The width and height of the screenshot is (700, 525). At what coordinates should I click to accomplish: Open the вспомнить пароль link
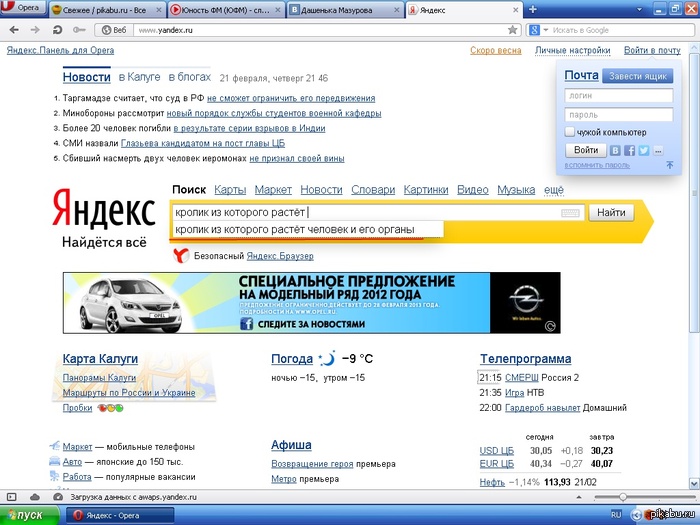coord(597,165)
